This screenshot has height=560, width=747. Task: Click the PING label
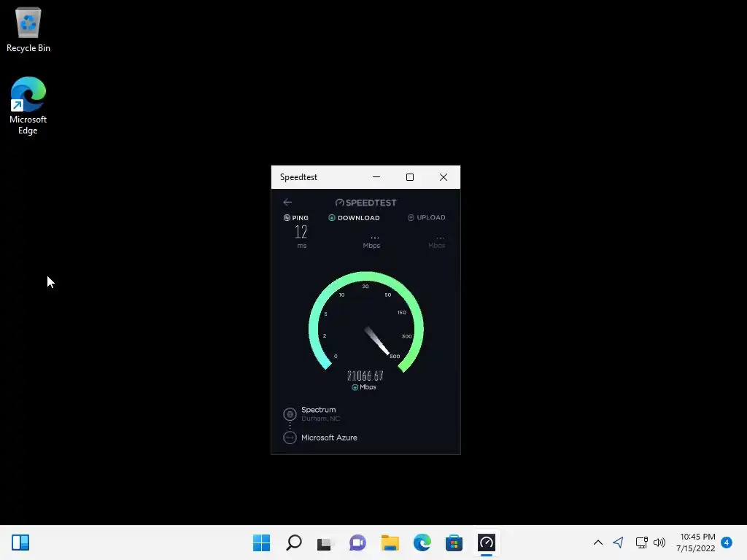point(300,217)
